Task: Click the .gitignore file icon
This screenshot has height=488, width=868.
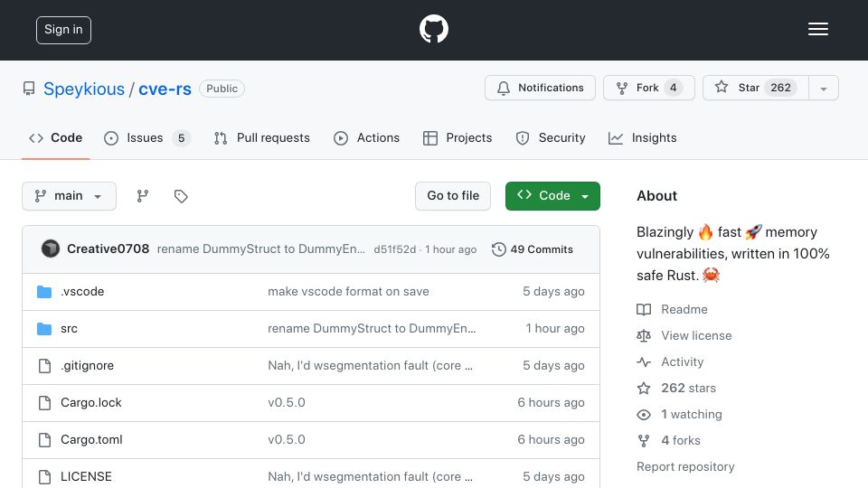Action: coord(44,366)
